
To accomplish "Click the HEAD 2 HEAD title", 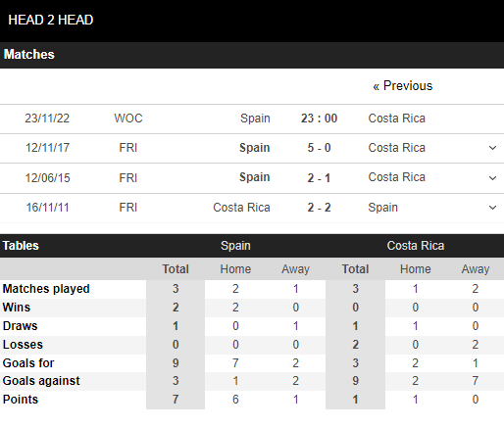I will click(51, 20).
